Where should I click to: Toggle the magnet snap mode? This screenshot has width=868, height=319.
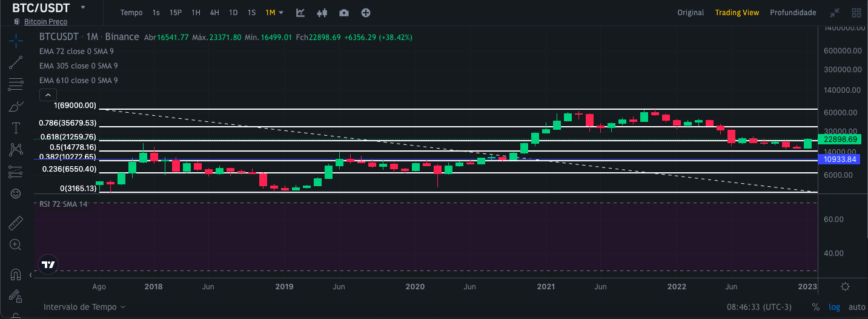pos(16,275)
